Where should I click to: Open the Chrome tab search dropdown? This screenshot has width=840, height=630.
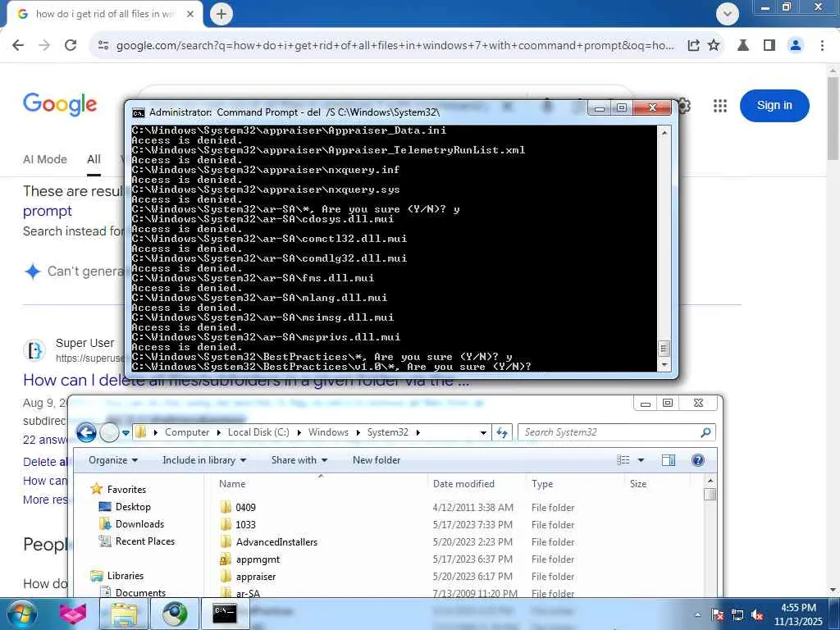[728, 13]
